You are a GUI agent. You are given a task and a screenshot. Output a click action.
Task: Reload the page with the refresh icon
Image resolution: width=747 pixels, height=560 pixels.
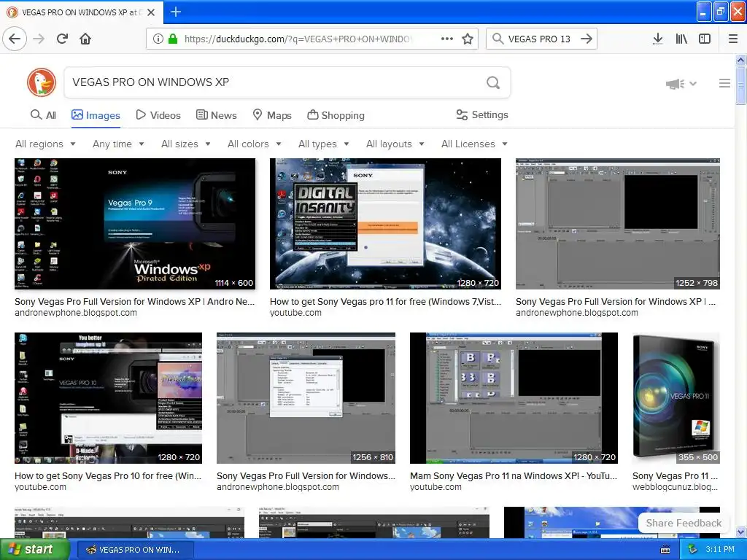[x=63, y=39]
